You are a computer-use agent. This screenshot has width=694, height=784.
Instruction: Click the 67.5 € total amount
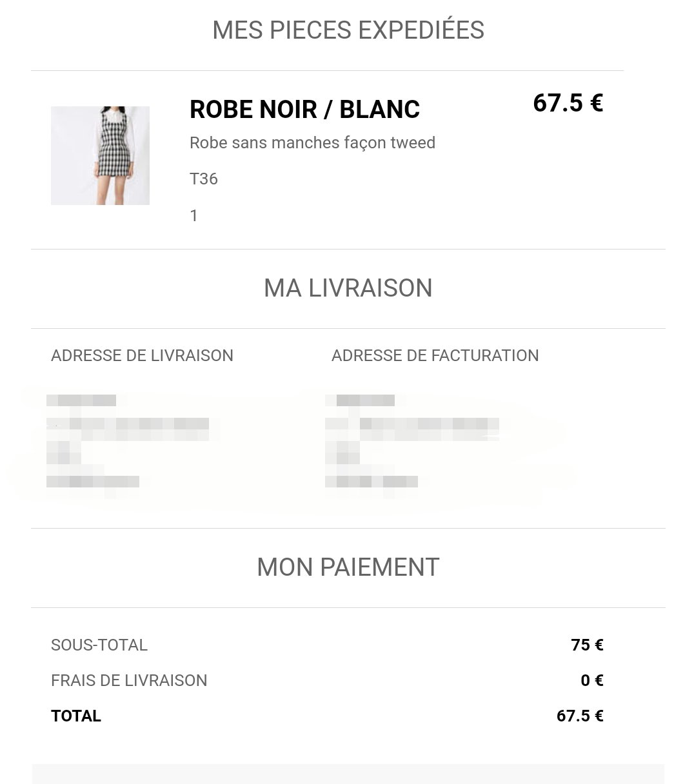[580, 716]
